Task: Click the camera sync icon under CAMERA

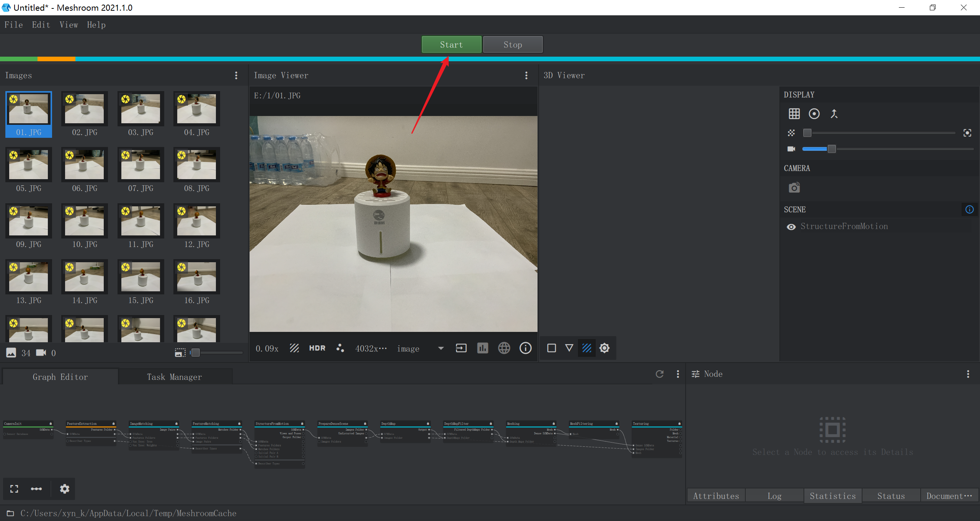Action: click(794, 188)
